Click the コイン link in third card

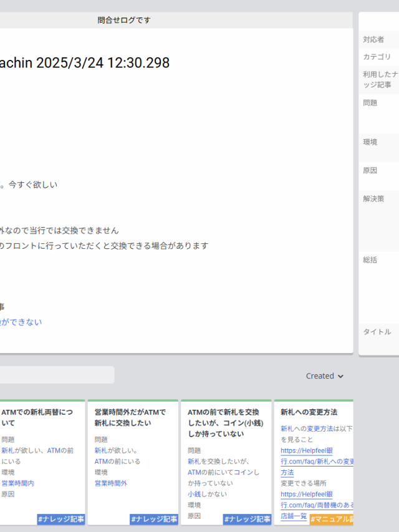tap(243, 473)
